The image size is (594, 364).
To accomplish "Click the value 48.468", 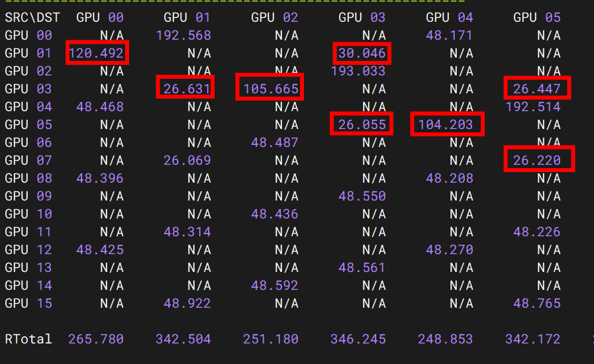I will [x=100, y=107].
